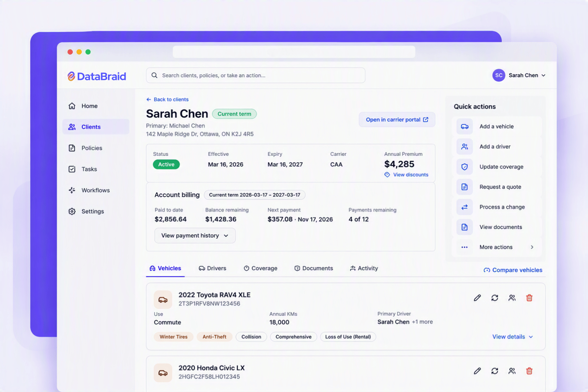The height and width of the screenshot is (392, 588).
Task: Click the pencil edit icon for Honda Civic
Action: (477, 371)
